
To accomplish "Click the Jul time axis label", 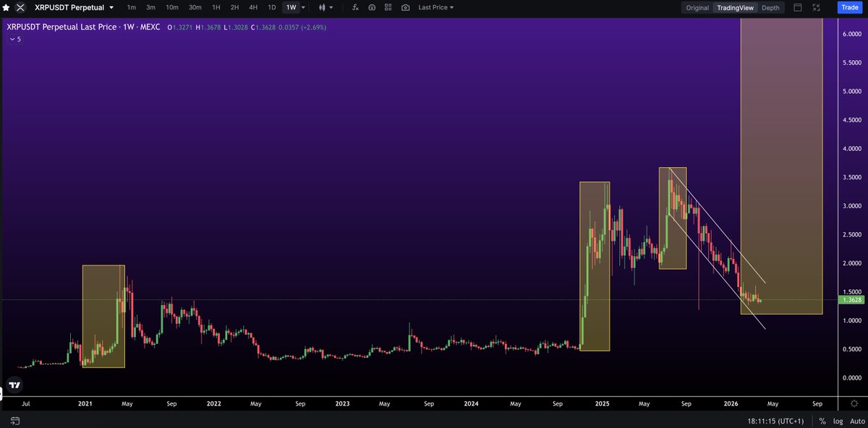I will 27,404.
